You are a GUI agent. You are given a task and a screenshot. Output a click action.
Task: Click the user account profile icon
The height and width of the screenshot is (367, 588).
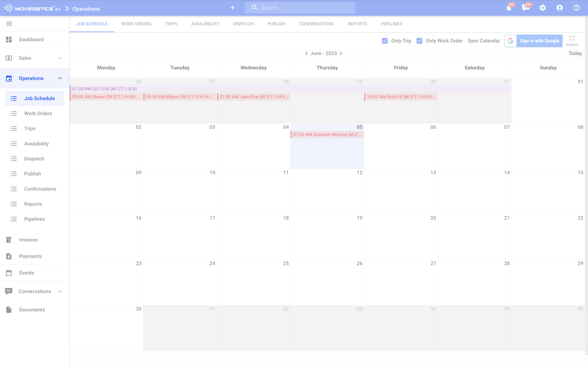[x=560, y=8]
